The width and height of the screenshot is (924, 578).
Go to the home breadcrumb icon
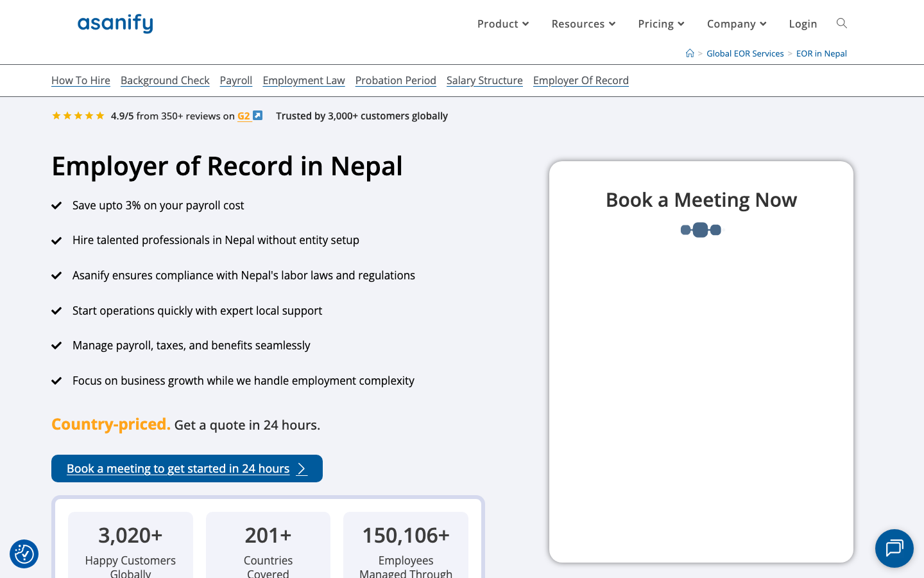tap(690, 53)
